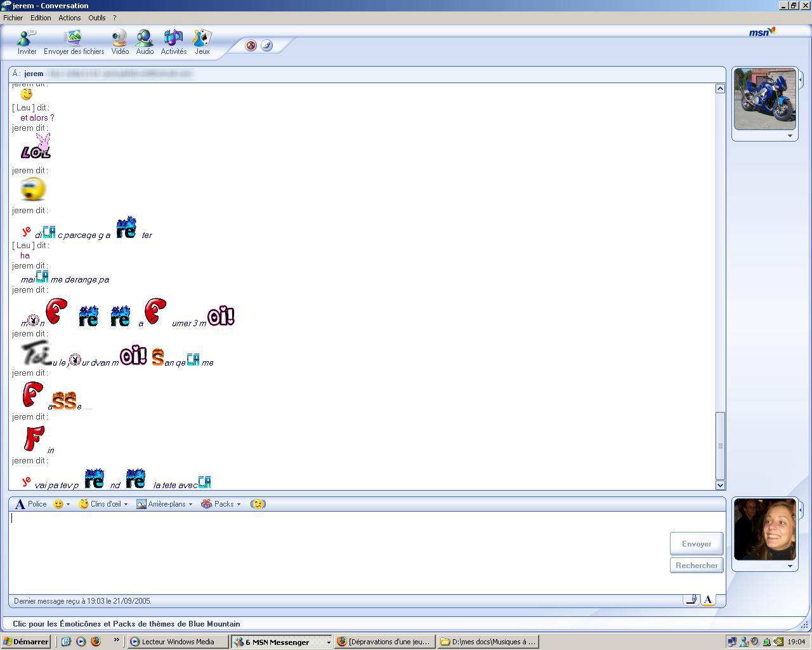Viewport: 812px width, 650px height.
Task: Click the conversation window title icon
Action: [x=6, y=6]
